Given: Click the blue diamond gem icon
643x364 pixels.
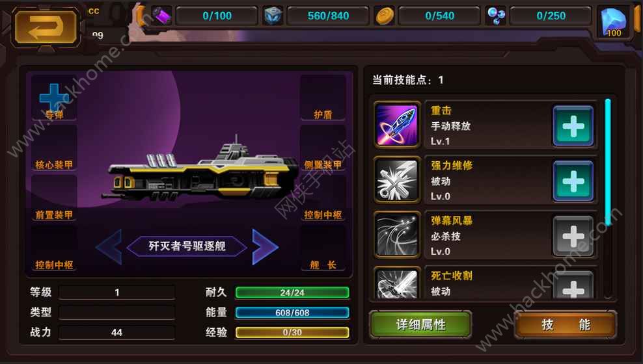Looking at the screenshot, I should [614, 23].
